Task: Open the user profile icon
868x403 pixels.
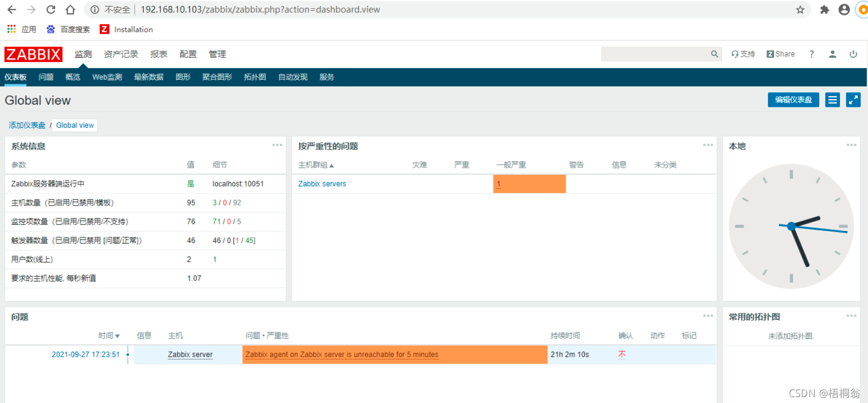Action: tap(832, 54)
